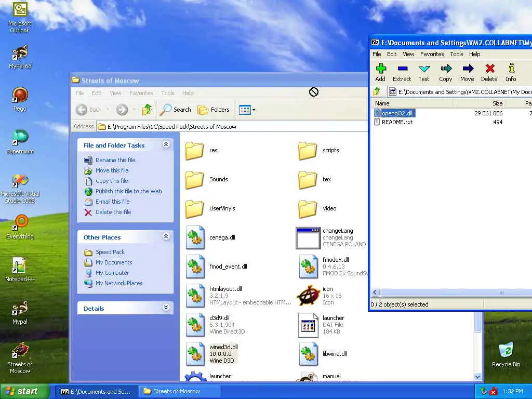The height and width of the screenshot is (399, 532).
Task: Open Info in the 7-Zip toolbar
Action: click(511, 73)
